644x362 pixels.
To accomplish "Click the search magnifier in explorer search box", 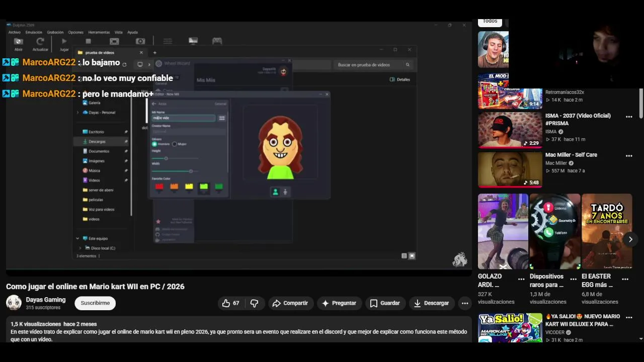I will point(408,65).
